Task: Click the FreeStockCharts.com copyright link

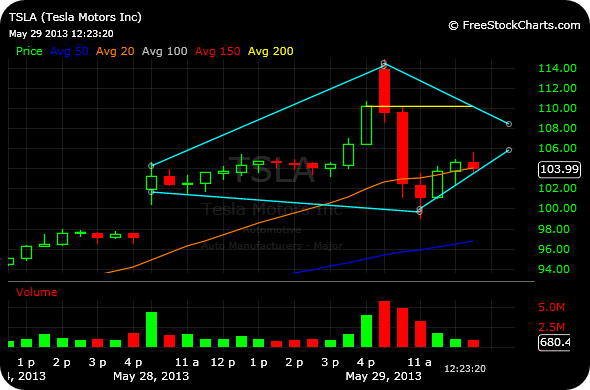Action: [514, 25]
